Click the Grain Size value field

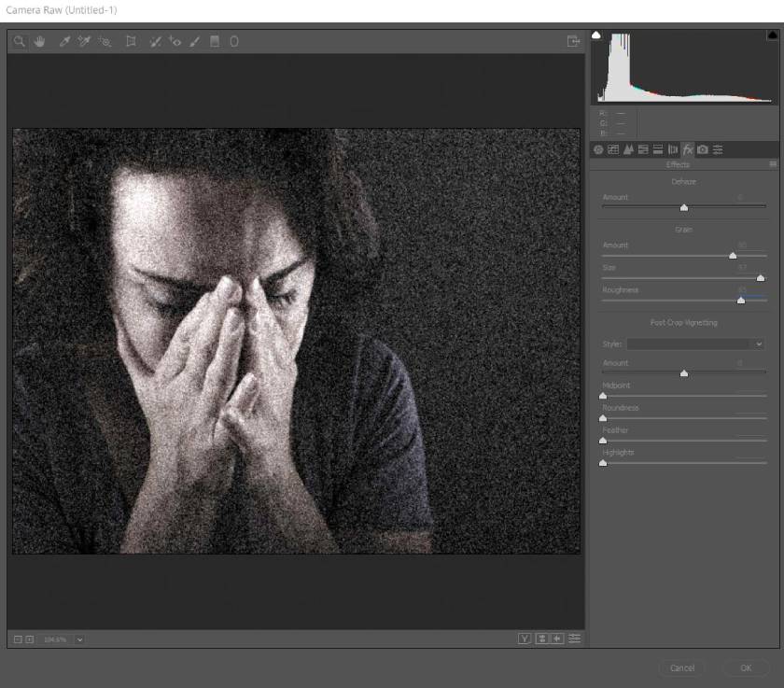tap(751, 268)
